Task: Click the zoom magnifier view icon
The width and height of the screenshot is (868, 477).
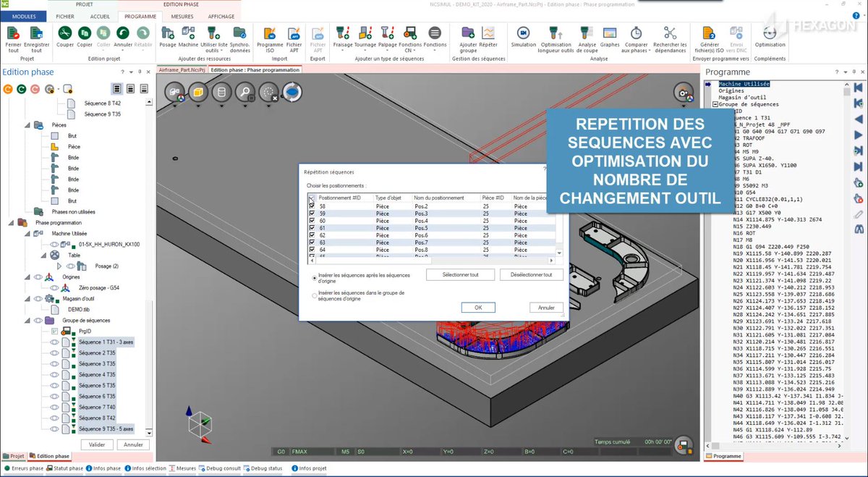Action: click(245, 92)
